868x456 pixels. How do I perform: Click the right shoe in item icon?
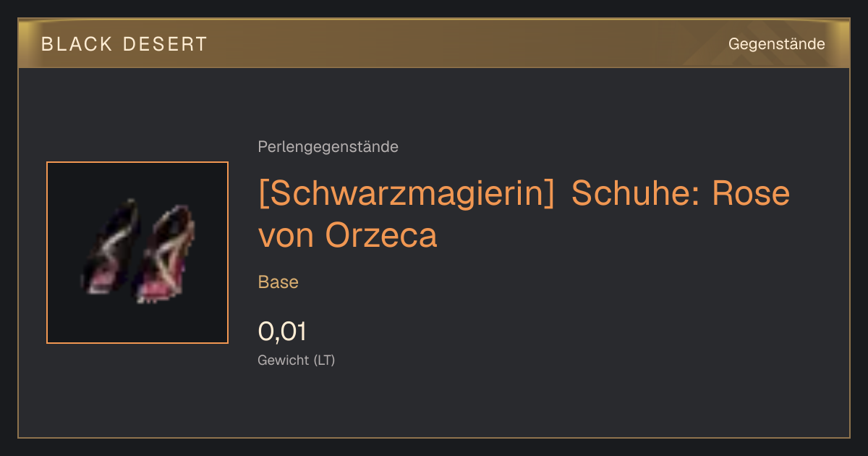click(x=168, y=253)
